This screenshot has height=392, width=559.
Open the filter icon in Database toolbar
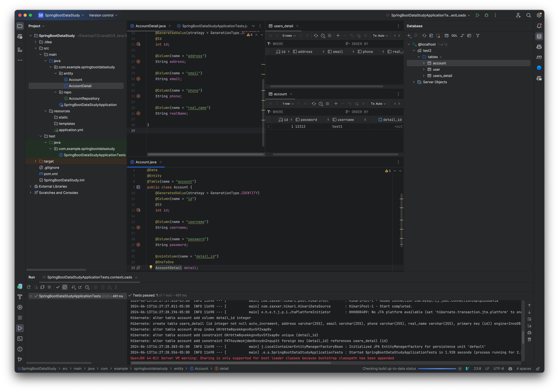tap(478, 35)
